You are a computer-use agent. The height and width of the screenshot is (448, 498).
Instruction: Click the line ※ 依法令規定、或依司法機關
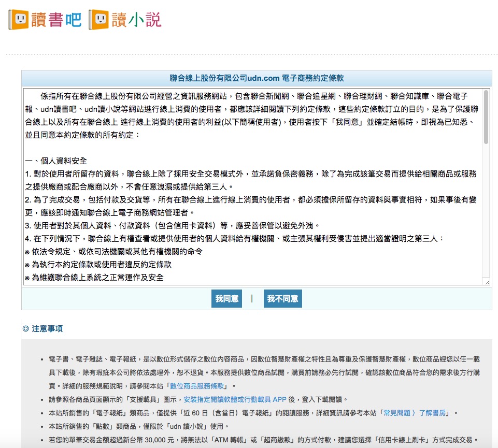click(x=113, y=252)
